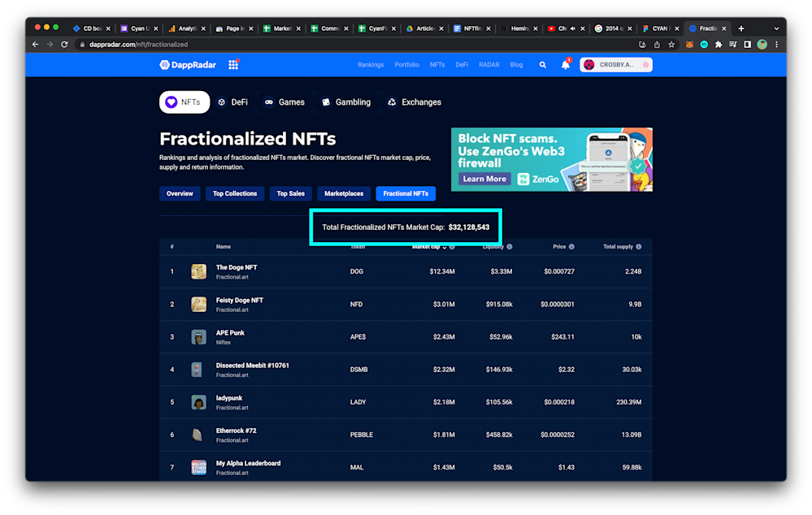Switch to the Top Sales tab

click(290, 193)
